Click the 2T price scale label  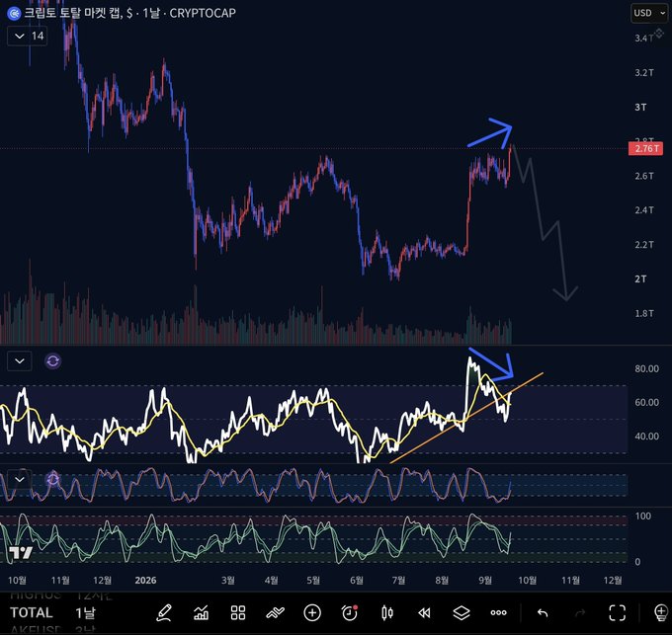click(640, 279)
